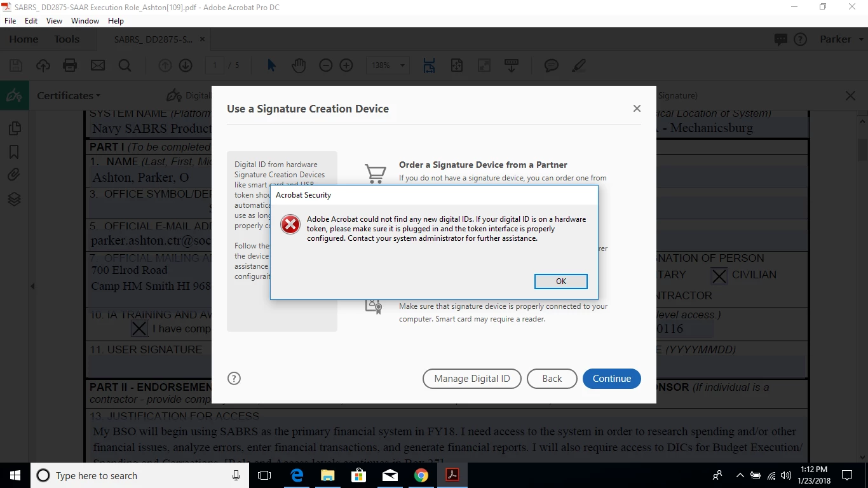This screenshot has width=868, height=488.
Task: Click the taskbar search box
Action: click(x=140, y=475)
